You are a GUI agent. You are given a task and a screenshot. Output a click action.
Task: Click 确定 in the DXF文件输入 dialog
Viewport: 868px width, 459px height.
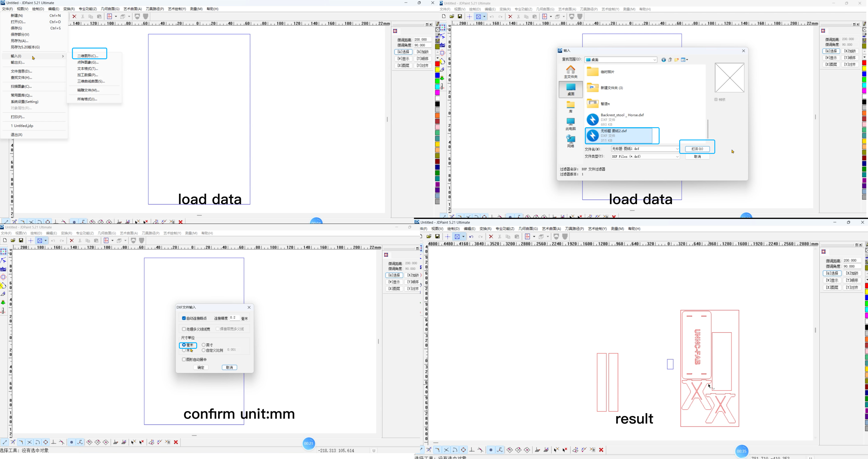coord(201,368)
